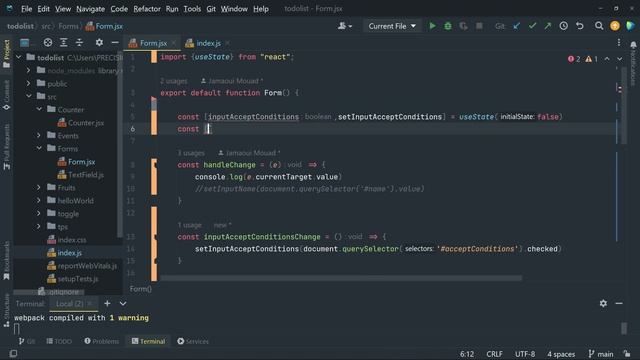Expand the Events folder
This screenshot has height=360, width=640.
tap(39, 136)
